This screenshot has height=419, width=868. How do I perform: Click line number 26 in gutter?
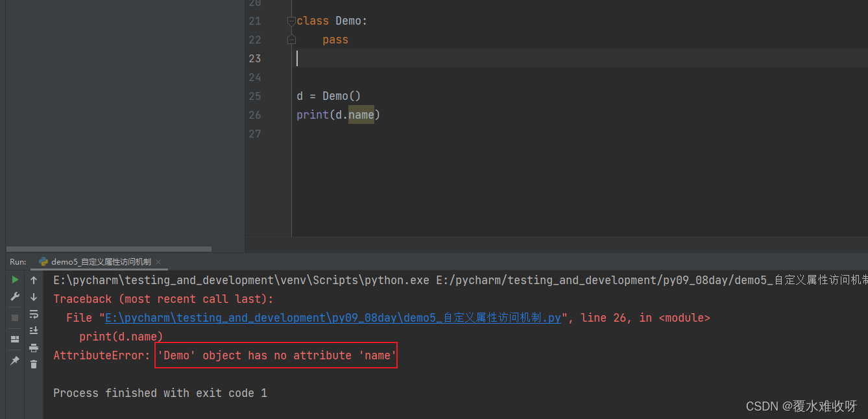pos(254,115)
